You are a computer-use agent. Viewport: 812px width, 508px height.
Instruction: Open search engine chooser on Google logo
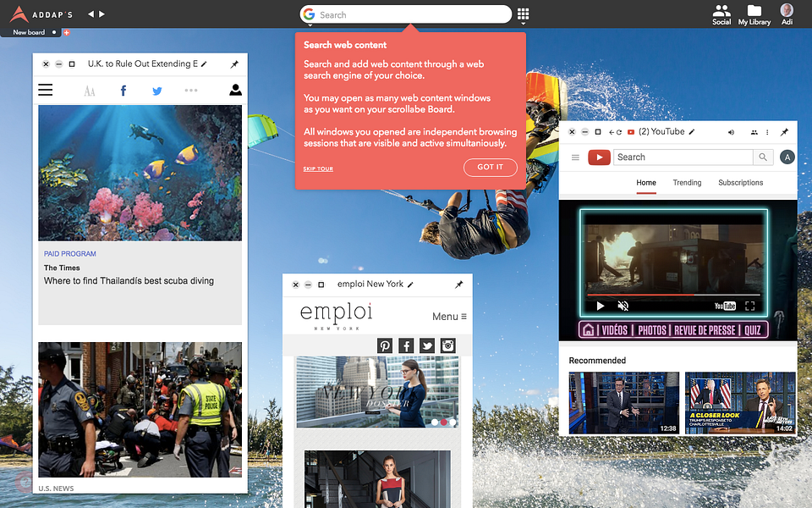tap(310, 14)
